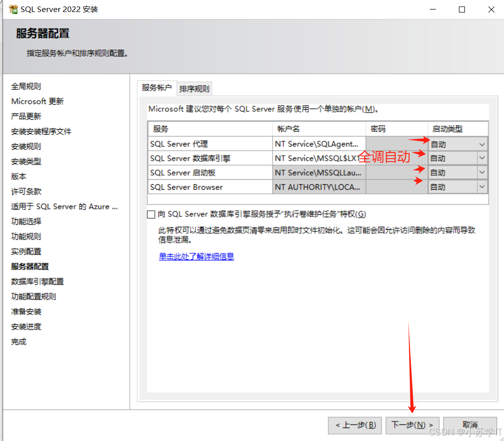The height and width of the screenshot is (441, 504).
Task: Click the 功能规则 step in sidebar
Action: (26, 236)
